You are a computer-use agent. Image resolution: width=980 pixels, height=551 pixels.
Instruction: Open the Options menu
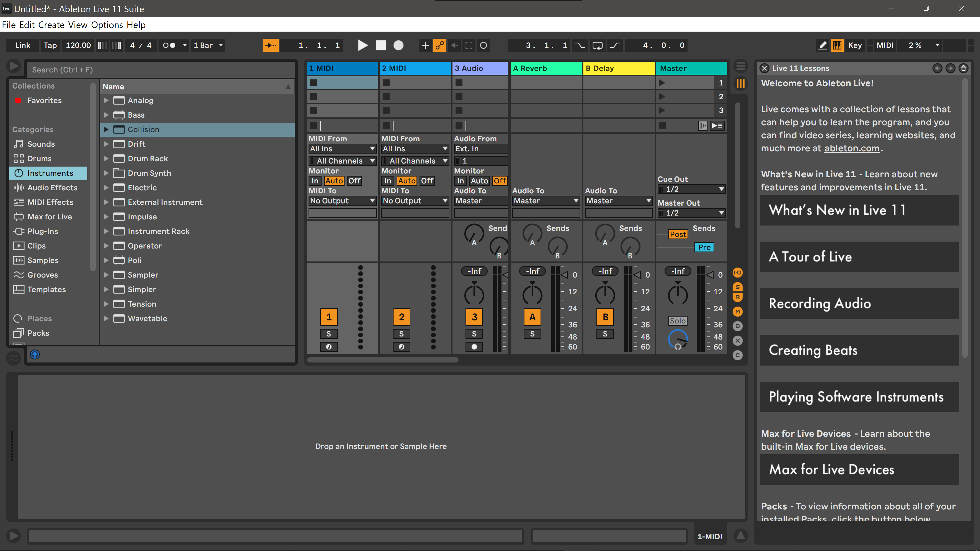pyautogui.click(x=107, y=25)
